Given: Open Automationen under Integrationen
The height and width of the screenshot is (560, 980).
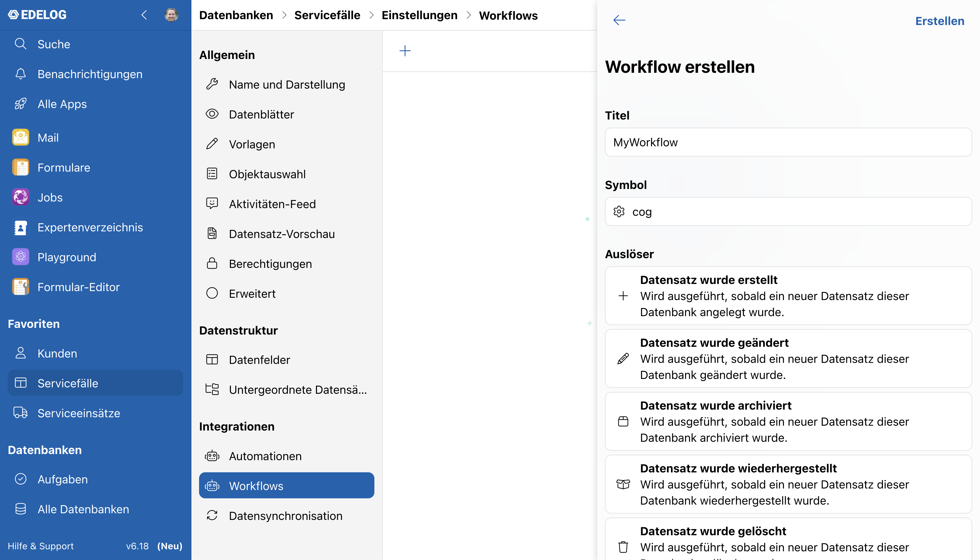Looking at the screenshot, I should coord(286,456).
